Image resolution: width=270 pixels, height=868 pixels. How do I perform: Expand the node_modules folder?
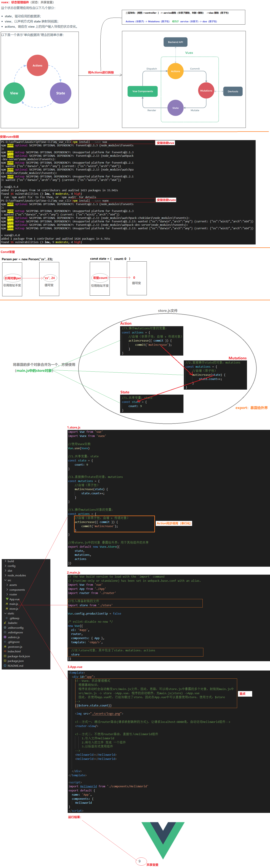click(x=5, y=575)
